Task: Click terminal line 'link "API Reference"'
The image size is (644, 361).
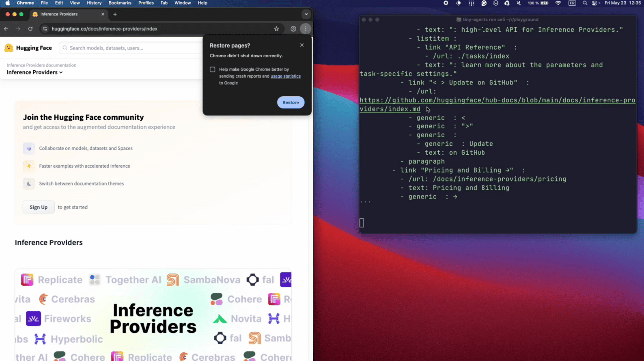Action: coord(467,47)
